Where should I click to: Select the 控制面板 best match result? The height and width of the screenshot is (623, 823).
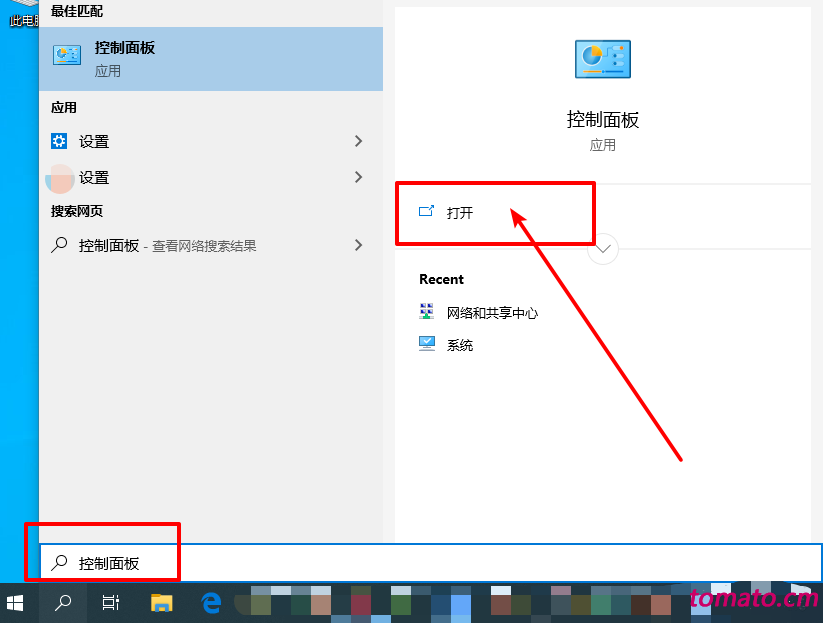point(211,59)
